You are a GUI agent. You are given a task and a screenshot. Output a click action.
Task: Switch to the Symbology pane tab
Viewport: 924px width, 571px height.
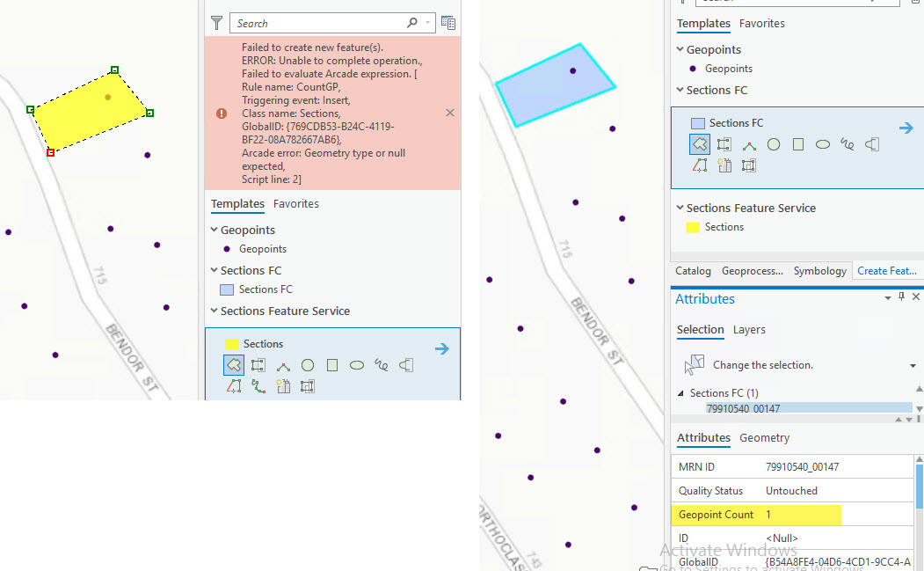(x=819, y=271)
